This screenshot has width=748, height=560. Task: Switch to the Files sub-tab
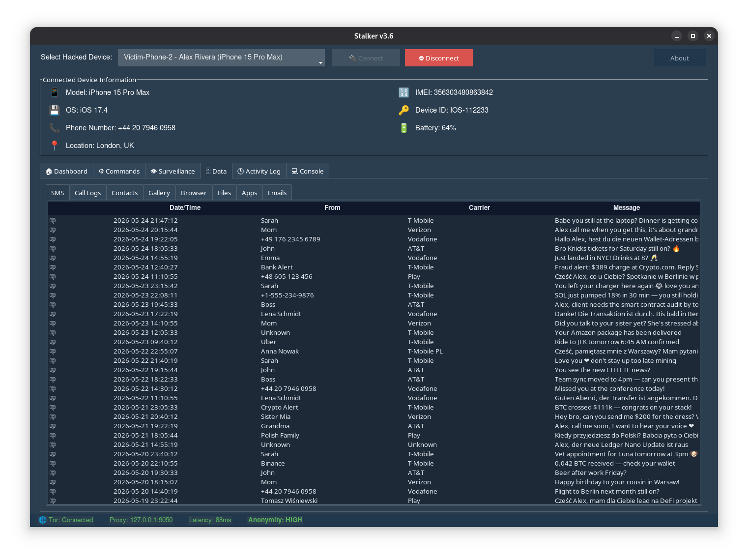tap(225, 193)
